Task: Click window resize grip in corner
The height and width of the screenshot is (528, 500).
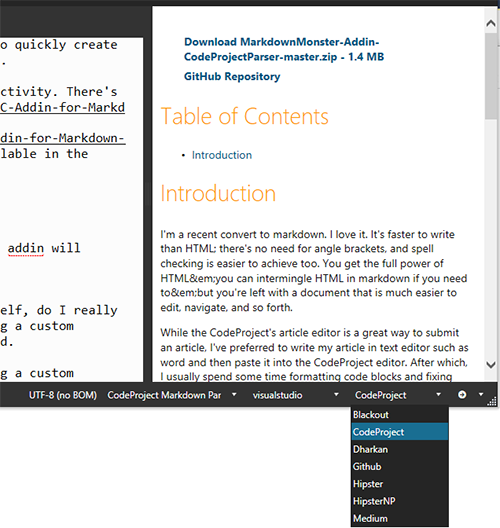Action: tap(492, 401)
